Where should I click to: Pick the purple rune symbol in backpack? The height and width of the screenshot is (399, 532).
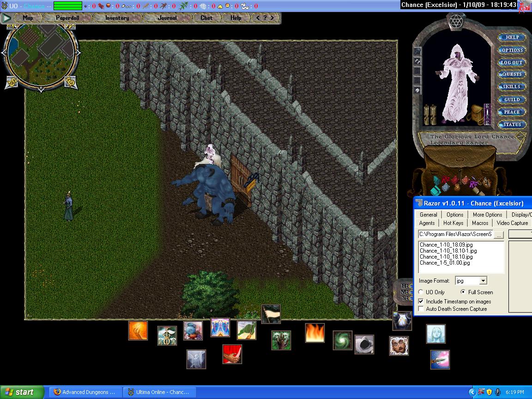click(x=473, y=184)
